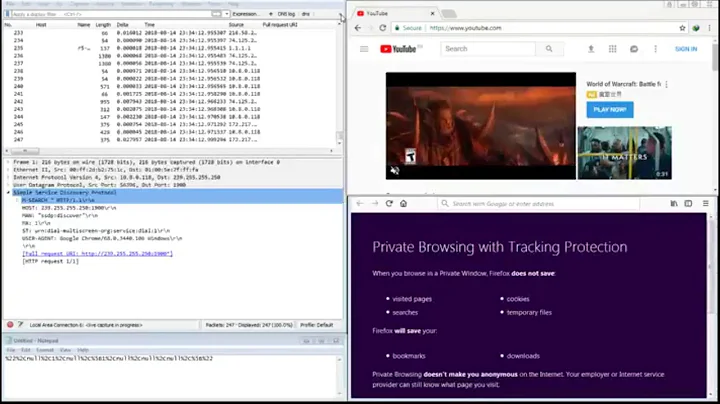Select packet number 240 in the list
Viewport: 720px width, 404px height.
[170, 86]
